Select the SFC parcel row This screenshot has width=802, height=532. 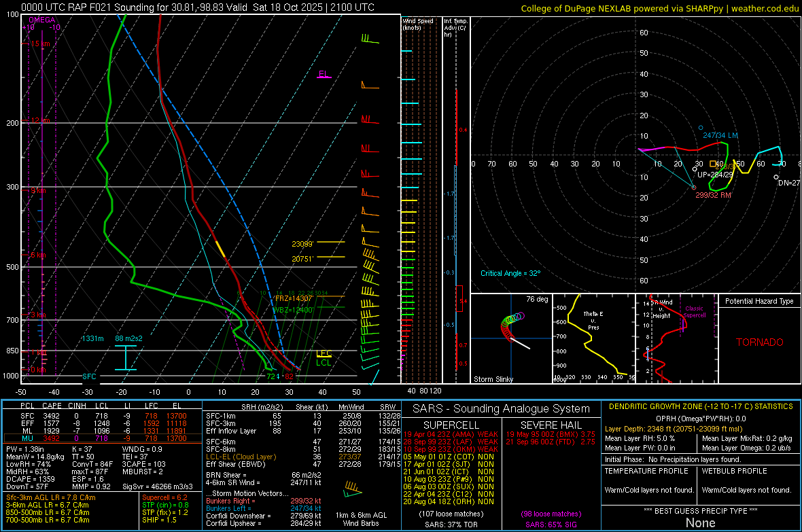pos(103,416)
